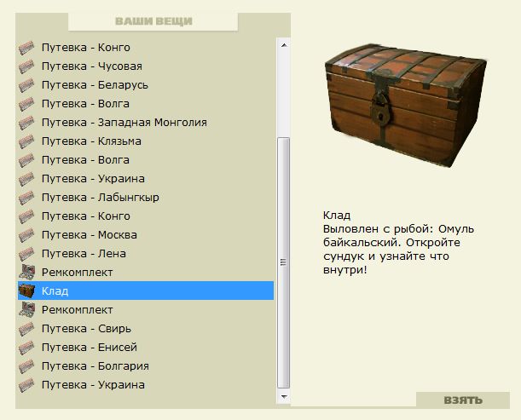Click the scrollbar up arrow of the list

(x=284, y=45)
